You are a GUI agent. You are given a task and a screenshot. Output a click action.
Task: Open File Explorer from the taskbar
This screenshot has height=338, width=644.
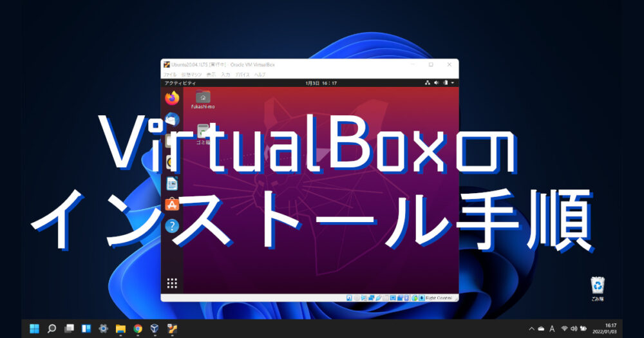pos(121,328)
